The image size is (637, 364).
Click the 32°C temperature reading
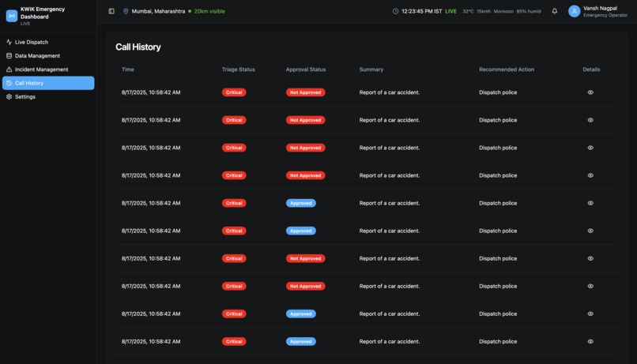point(468,11)
